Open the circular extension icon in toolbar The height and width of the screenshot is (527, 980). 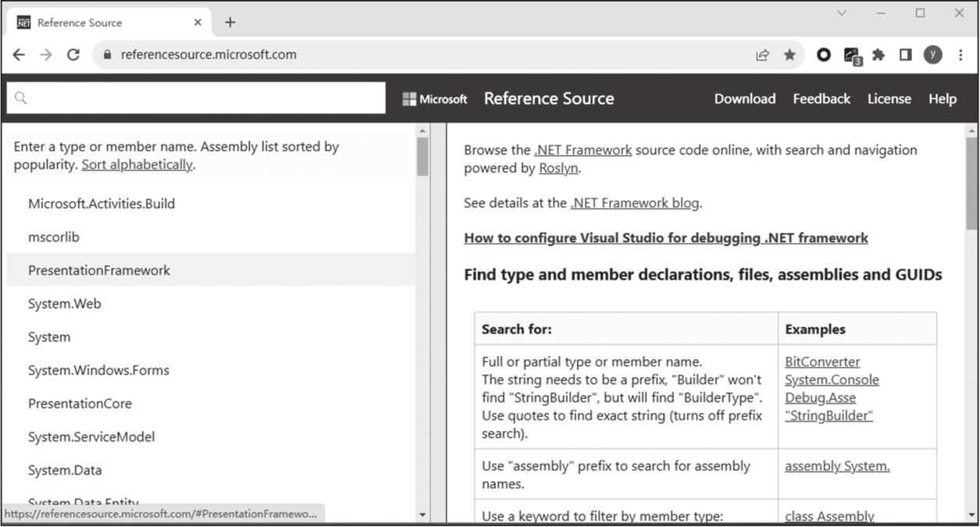click(x=823, y=55)
